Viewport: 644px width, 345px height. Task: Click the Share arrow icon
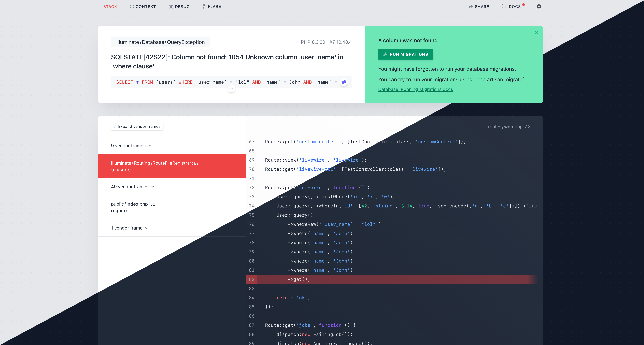(x=471, y=7)
